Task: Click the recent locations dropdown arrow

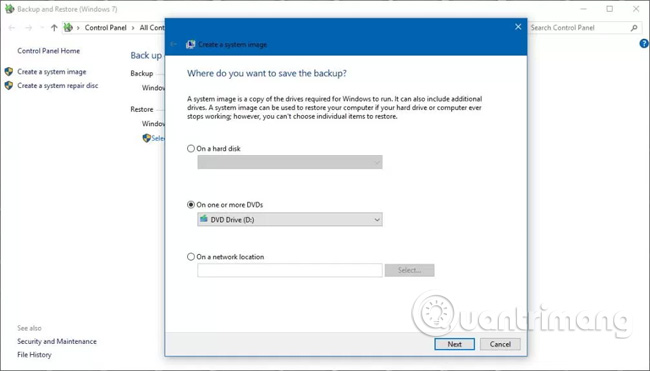Action: pyautogui.click(x=42, y=28)
